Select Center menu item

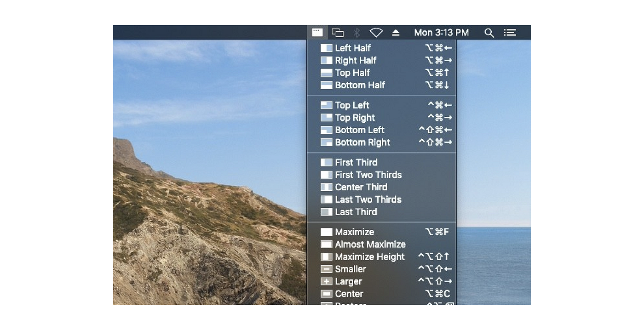[x=381, y=294]
